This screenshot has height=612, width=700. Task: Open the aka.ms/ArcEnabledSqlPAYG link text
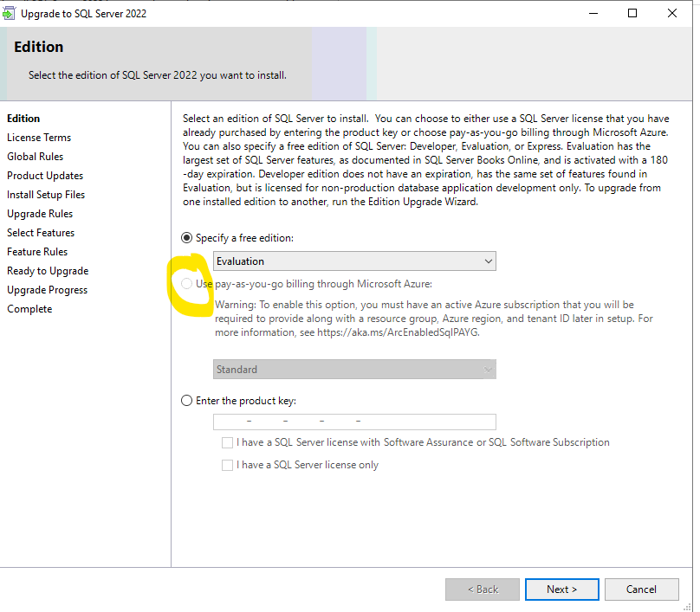coord(398,332)
